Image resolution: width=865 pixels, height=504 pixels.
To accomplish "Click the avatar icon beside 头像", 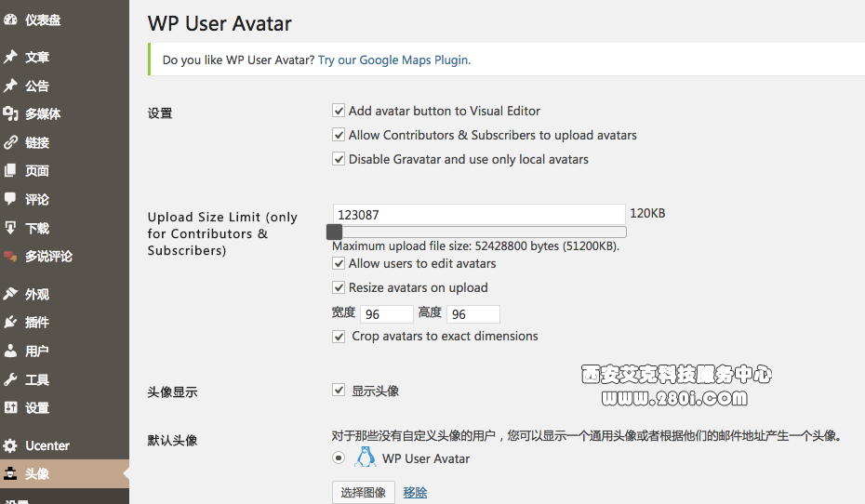I will (10, 473).
